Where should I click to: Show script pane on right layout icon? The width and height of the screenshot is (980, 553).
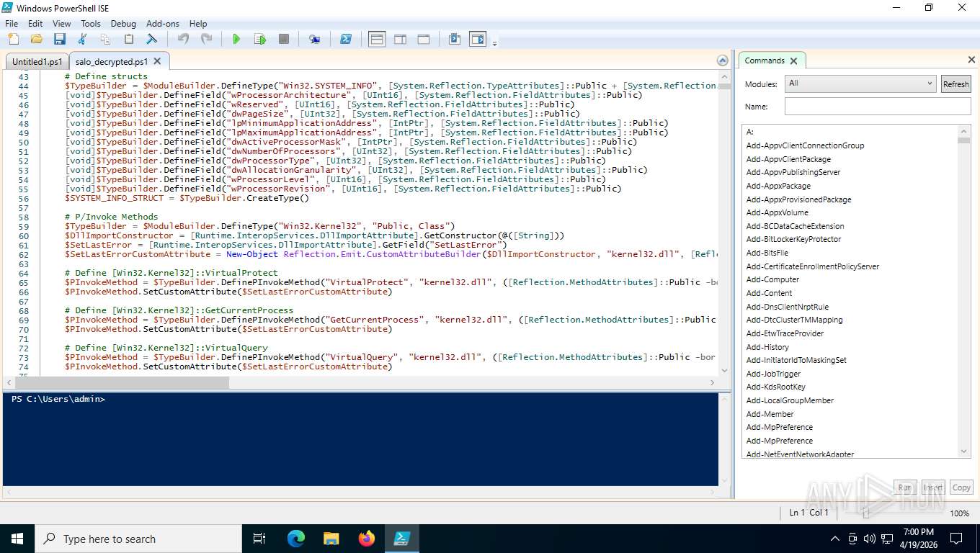401,39
